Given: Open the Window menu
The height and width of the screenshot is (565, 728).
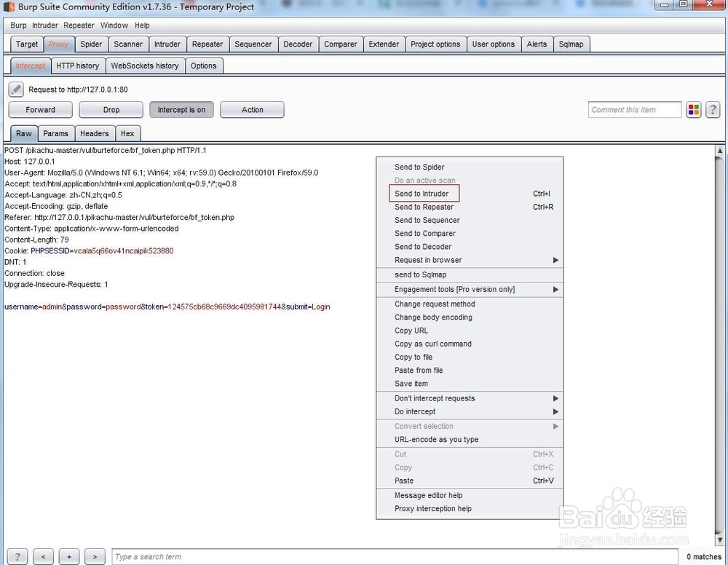Looking at the screenshot, I should tap(114, 25).
